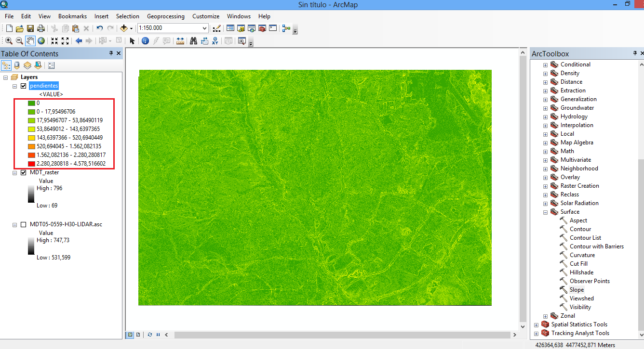The width and height of the screenshot is (644, 349).
Task: Open the Geoprocessing menu
Action: point(165,16)
